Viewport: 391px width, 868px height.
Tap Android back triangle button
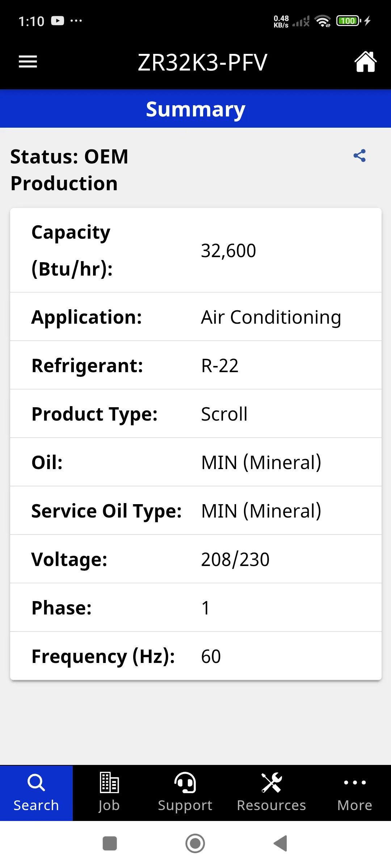pyautogui.click(x=281, y=843)
